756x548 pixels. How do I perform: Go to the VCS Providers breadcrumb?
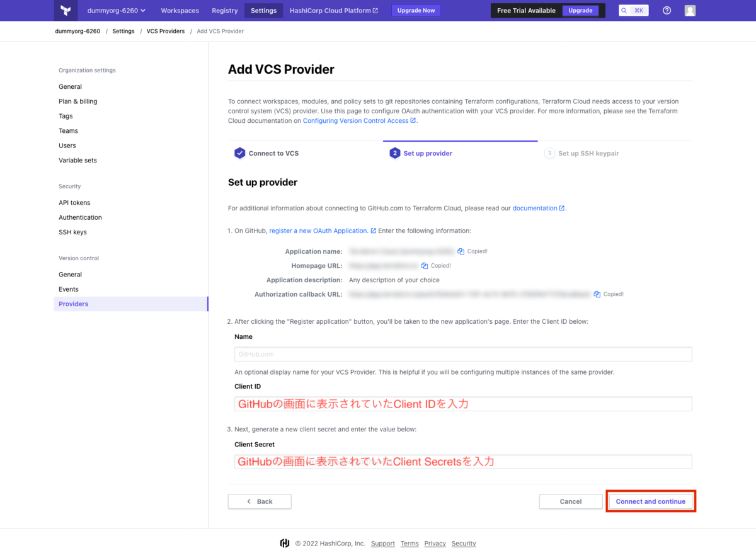click(x=166, y=31)
